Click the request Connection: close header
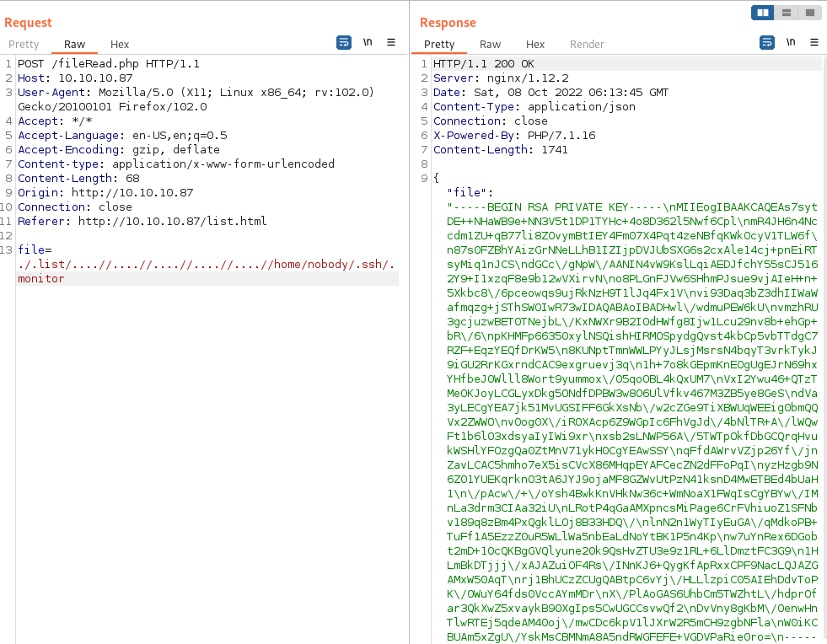Viewport: 827px width, 644px height. tap(75, 207)
